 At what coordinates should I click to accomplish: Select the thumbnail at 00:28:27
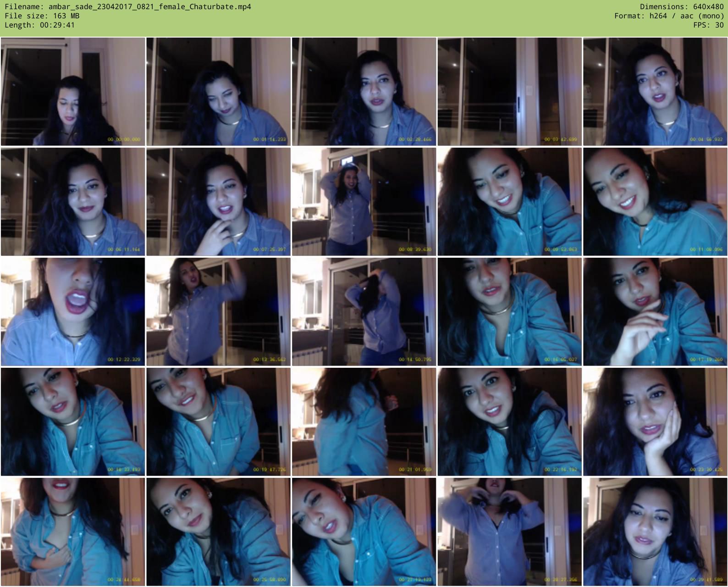pos(509,532)
